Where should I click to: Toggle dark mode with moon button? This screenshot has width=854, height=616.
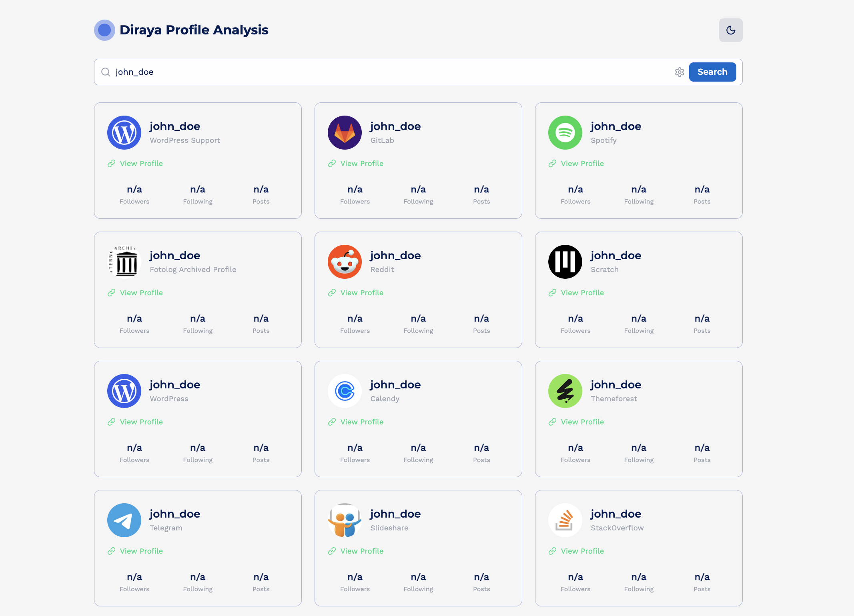coord(730,30)
